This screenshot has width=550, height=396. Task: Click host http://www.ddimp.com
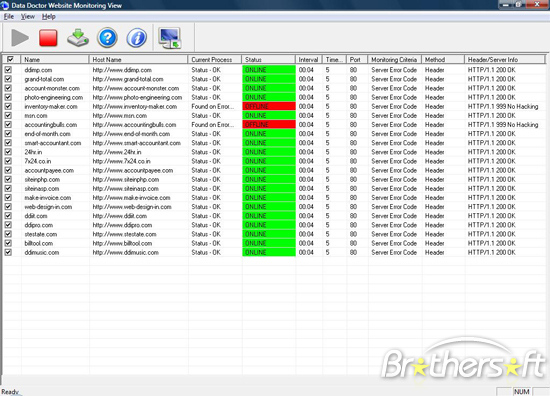[x=122, y=70]
